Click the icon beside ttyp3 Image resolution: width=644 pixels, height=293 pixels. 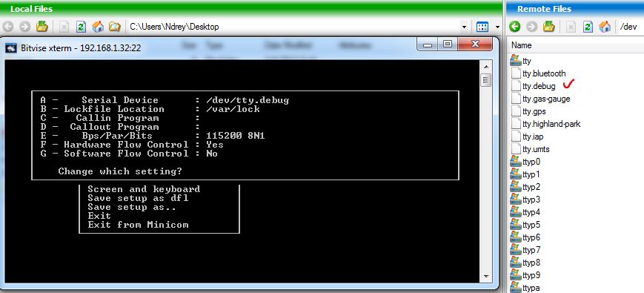point(516,200)
